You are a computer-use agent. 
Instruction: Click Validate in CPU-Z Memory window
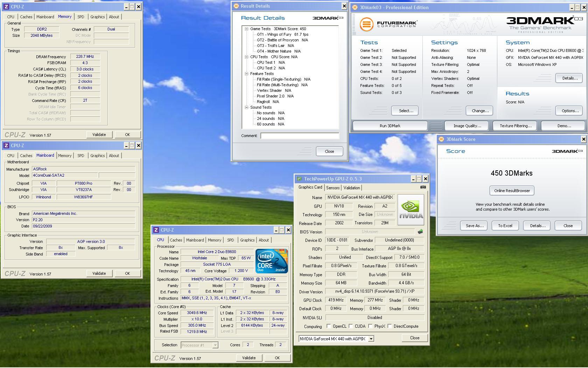point(99,135)
